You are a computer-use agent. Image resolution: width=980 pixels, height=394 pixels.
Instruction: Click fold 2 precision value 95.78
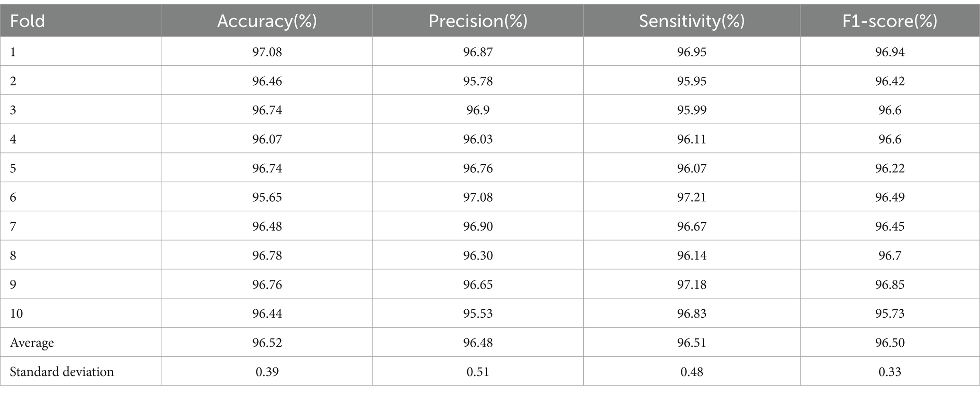478,81
